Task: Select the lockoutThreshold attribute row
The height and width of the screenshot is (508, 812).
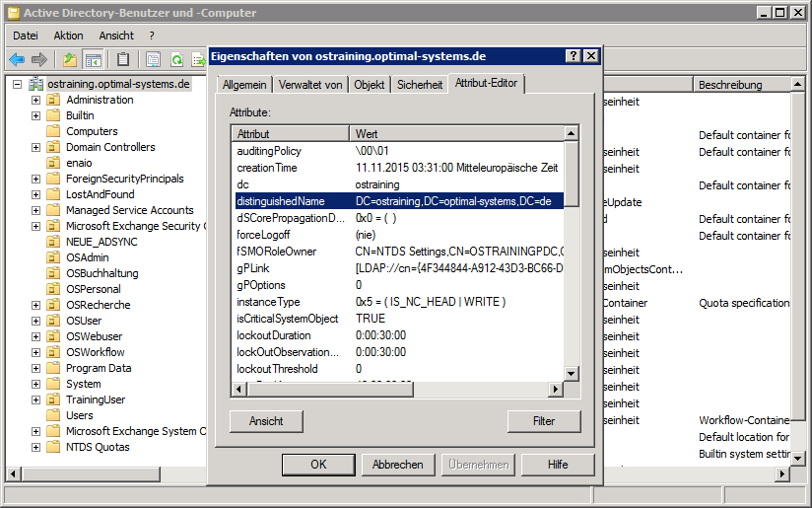Action: (399, 369)
